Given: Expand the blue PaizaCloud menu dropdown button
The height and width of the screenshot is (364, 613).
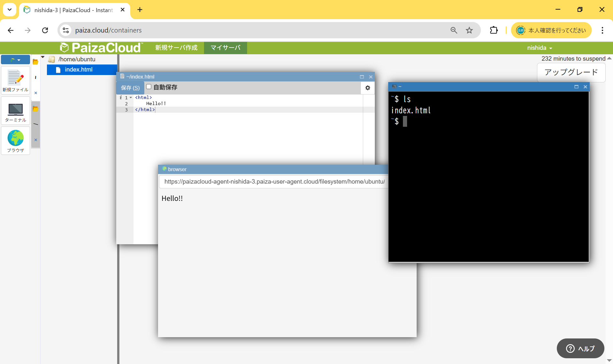Looking at the screenshot, I should (15, 60).
